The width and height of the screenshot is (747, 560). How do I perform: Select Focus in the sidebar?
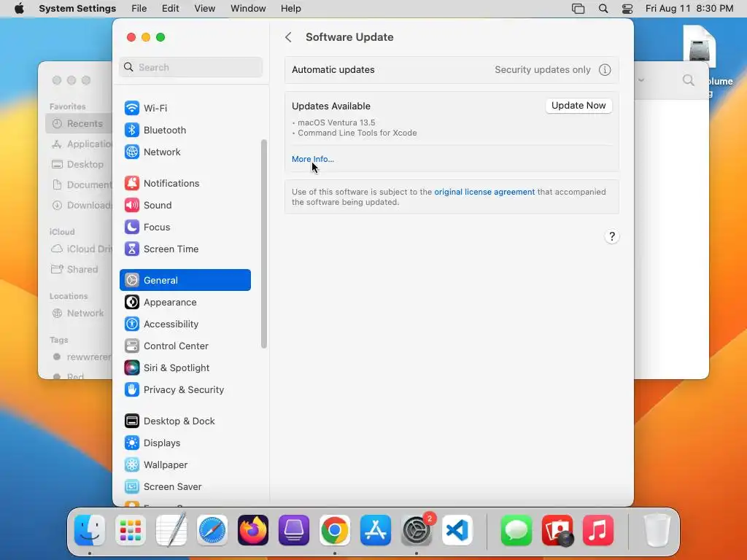point(185,227)
